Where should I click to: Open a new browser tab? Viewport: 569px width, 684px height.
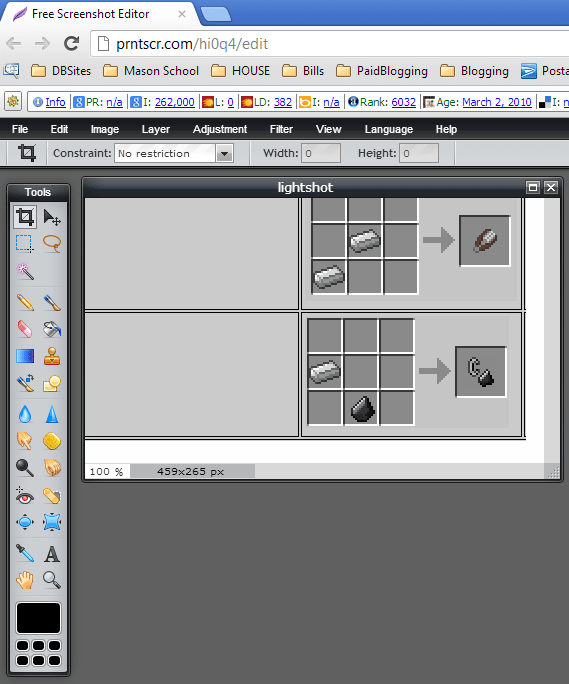216,14
